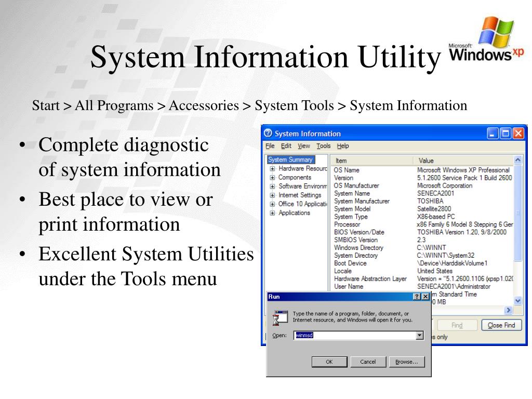Image resolution: width=532 pixels, height=399 pixels.
Task: Select Internet Settings tree item label
Action: tap(300, 195)
